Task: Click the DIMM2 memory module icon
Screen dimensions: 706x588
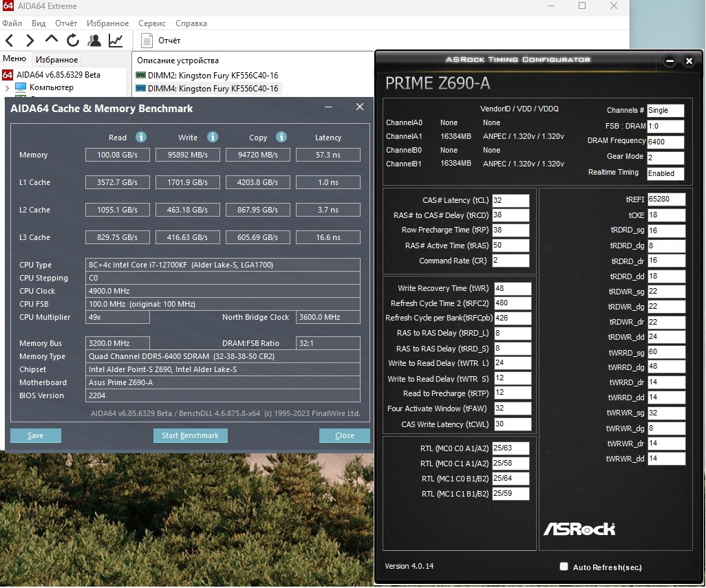Action: pyautogui.click(x=140, y=75)
